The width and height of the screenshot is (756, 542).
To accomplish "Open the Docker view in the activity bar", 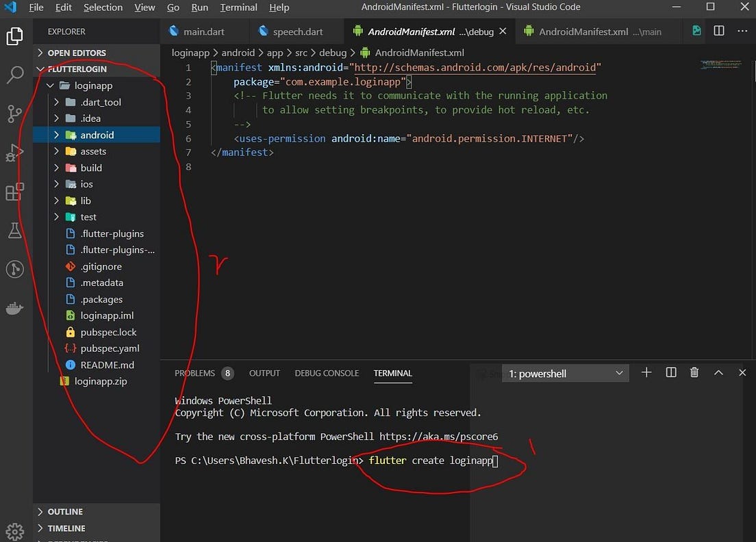I will 14,308.
